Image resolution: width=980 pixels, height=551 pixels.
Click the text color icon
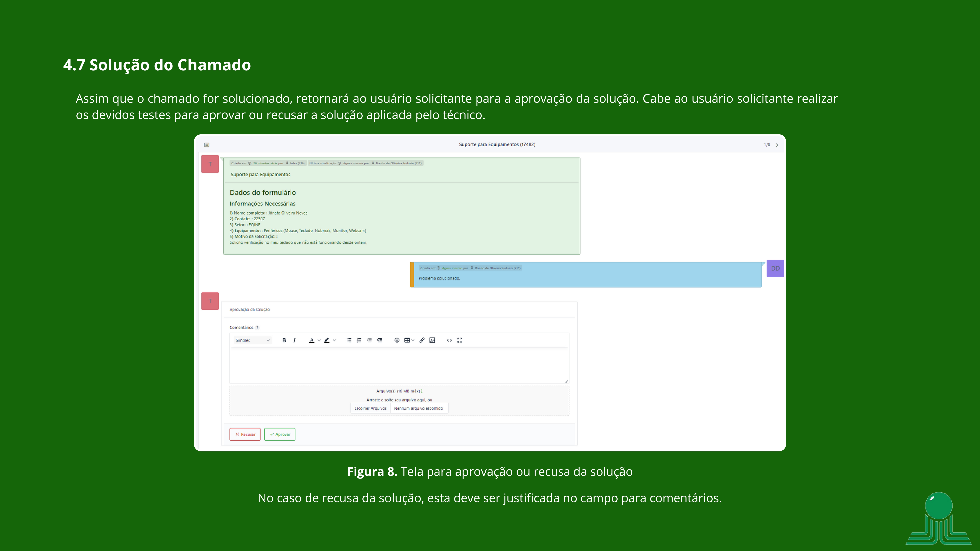312,340
